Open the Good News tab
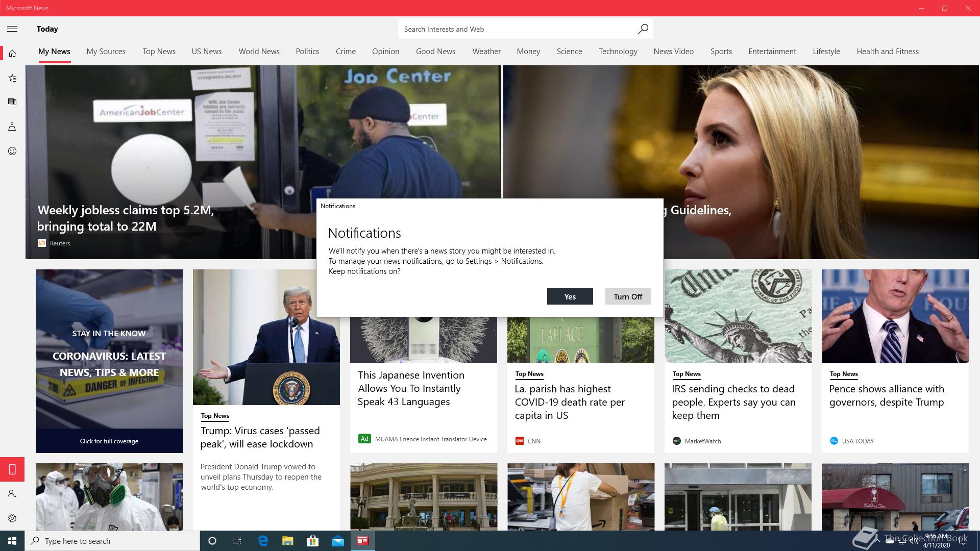The height and width of the screenshot is (551, 980). point(435,52)
